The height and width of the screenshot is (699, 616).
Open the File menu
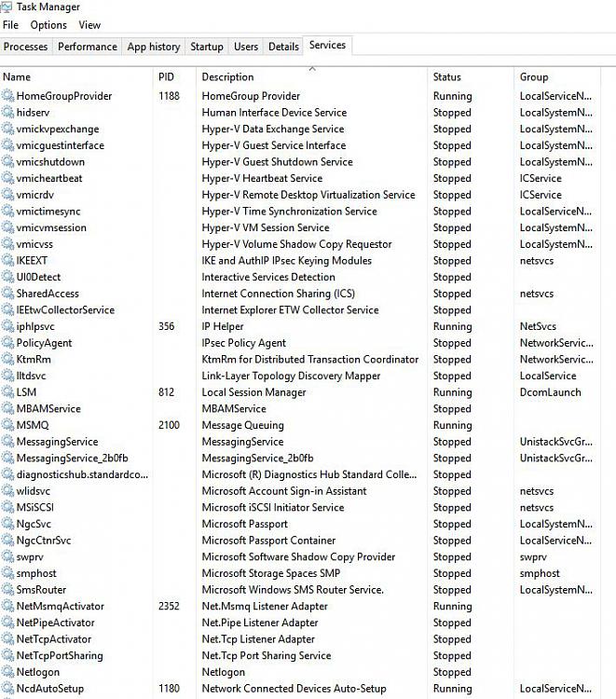click(x=10, y=25)
